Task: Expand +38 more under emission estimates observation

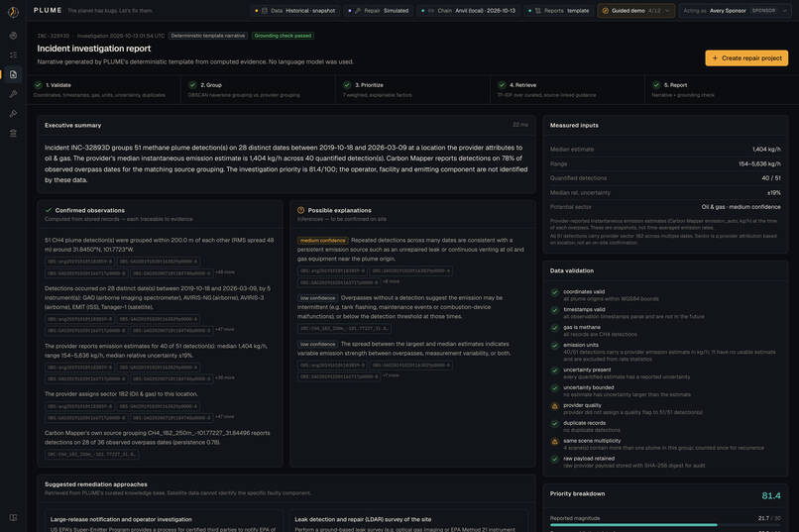Action: [x=225, y=377]
